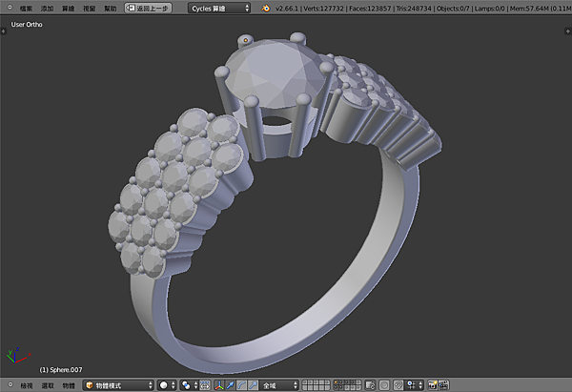Screen dimensions: 572x392
Task: Click the highlighted first layer in second layer grid
Action: (x=336, y=382)
